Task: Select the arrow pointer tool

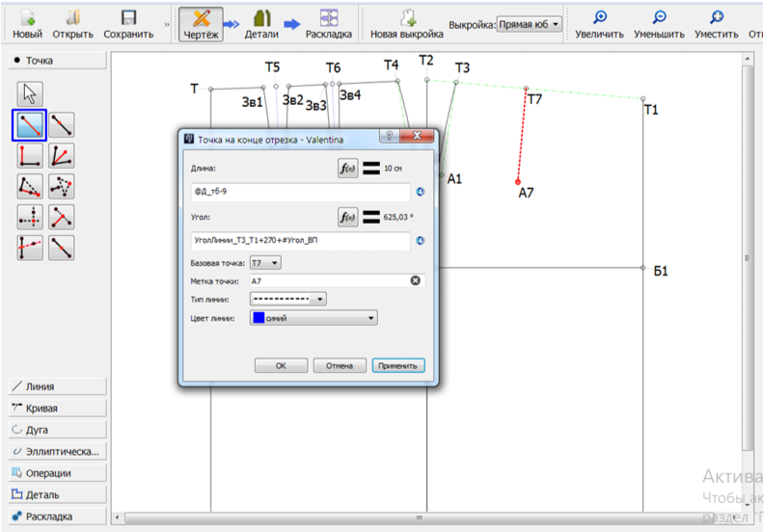Action: 30,93
